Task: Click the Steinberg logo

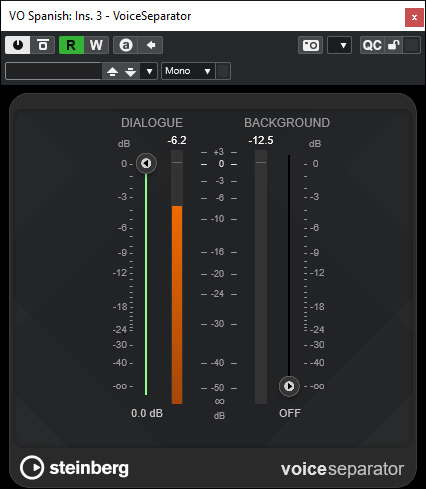Action: [74, 468]
